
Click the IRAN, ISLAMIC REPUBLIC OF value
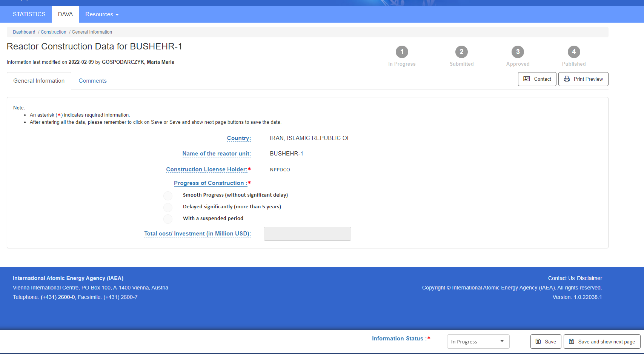310,138
